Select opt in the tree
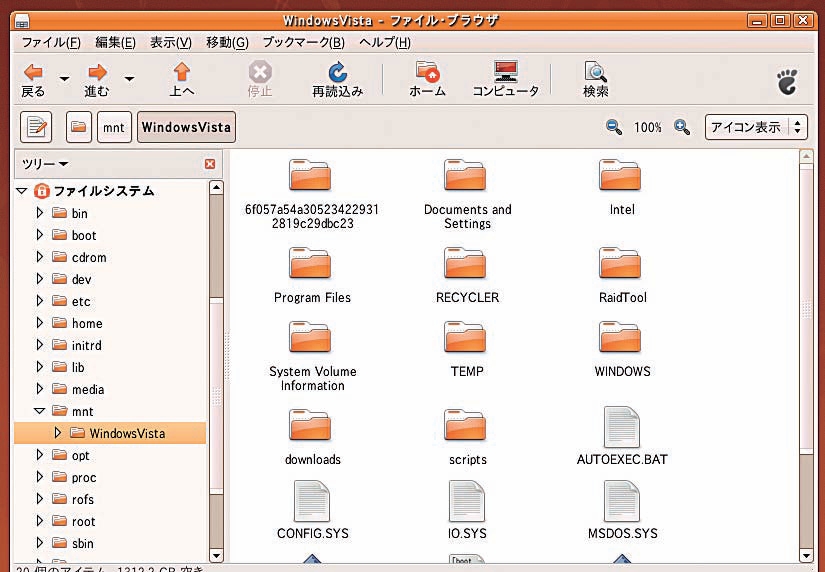The image size is (825, 572). click(81, 456)
